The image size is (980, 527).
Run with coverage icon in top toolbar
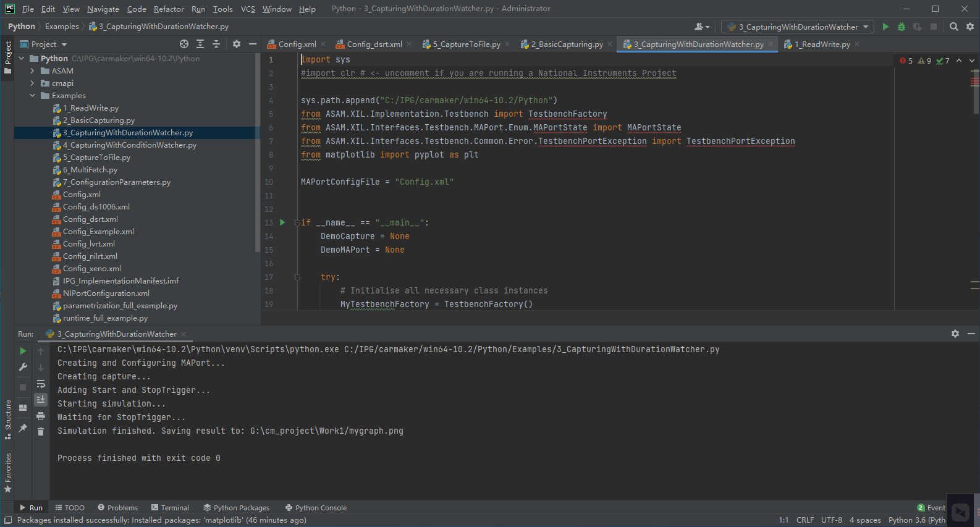[x=918, y=27]
